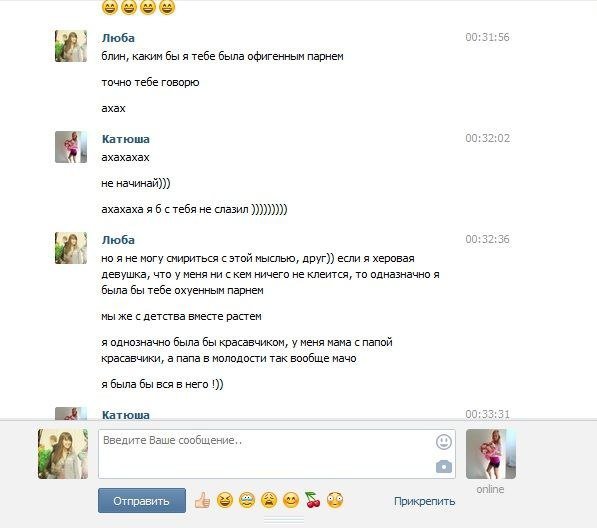Insert the flushed wide-eyed emoji
The width and height of the screenshot is (597, 528).
click(x=335, y=500)
